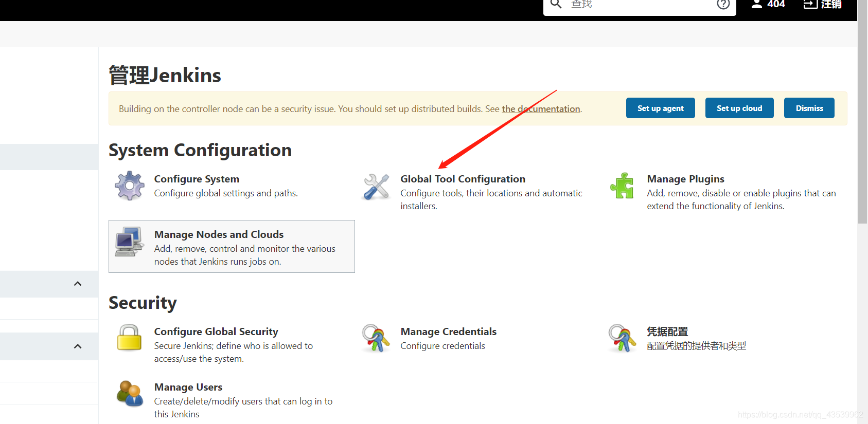Open the Configure System link

(197, 179)
